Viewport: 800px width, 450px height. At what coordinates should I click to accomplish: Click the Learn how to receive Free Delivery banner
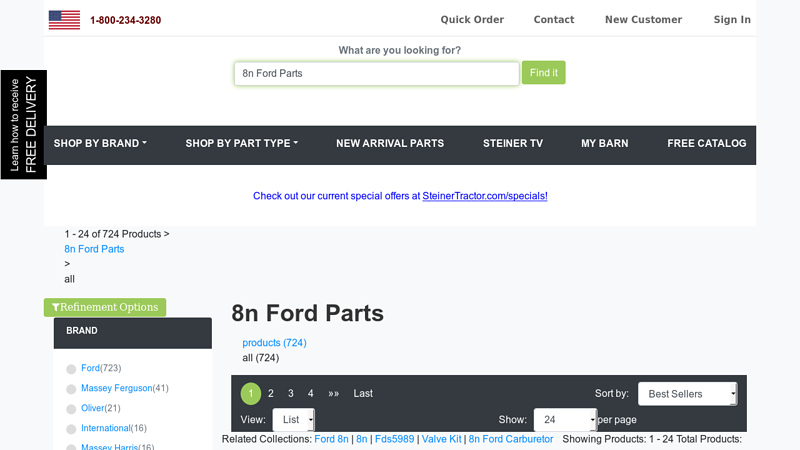point(23,124)
